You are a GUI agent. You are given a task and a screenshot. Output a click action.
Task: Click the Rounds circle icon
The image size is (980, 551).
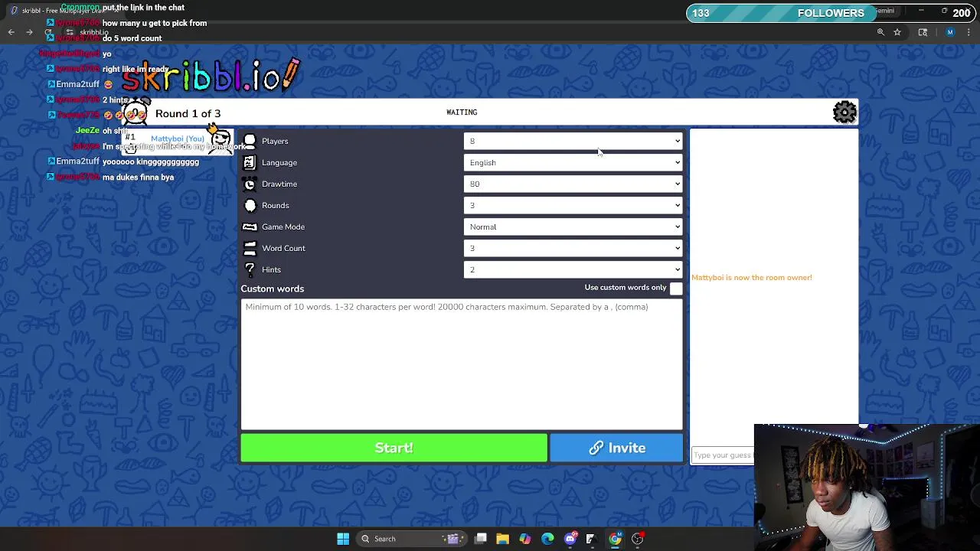[x=250, y=205]
